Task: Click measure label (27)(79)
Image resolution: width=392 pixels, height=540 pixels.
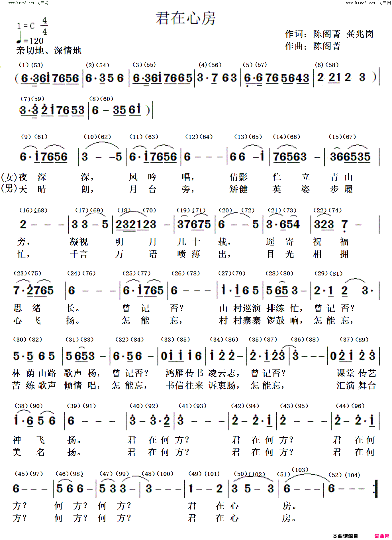Action: 232,273
